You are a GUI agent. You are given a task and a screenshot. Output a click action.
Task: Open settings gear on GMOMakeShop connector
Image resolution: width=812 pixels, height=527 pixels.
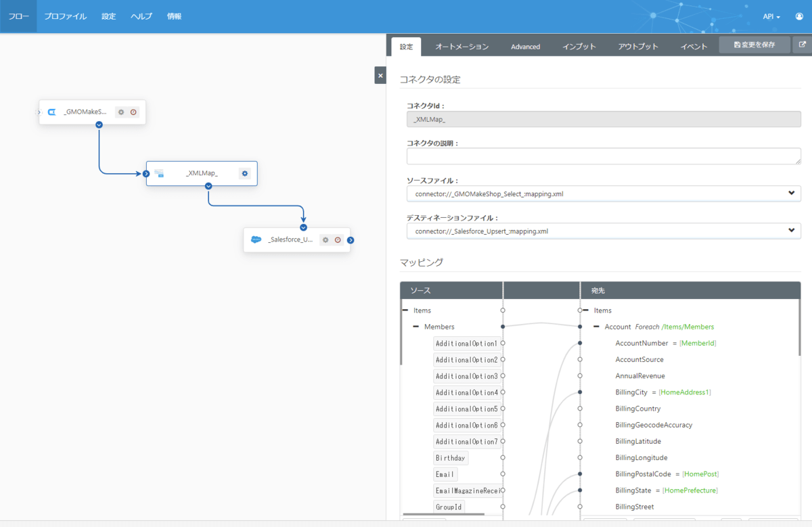pyautogui.click(x=121, y=112)
